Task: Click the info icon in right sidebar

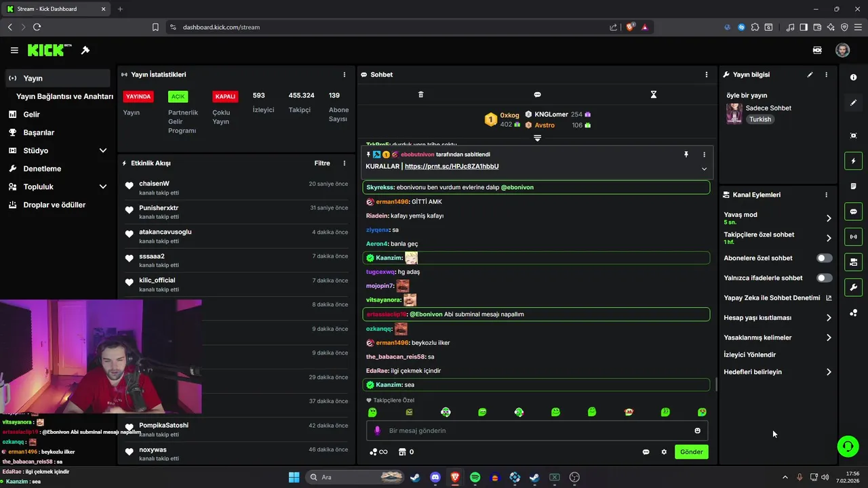Action: (853, 77)
